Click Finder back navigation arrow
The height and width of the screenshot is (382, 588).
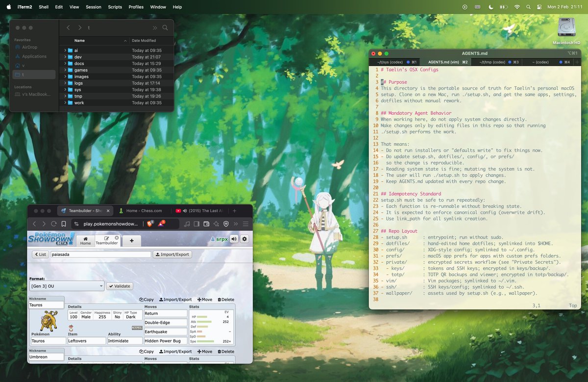click(x=68, y=28)
